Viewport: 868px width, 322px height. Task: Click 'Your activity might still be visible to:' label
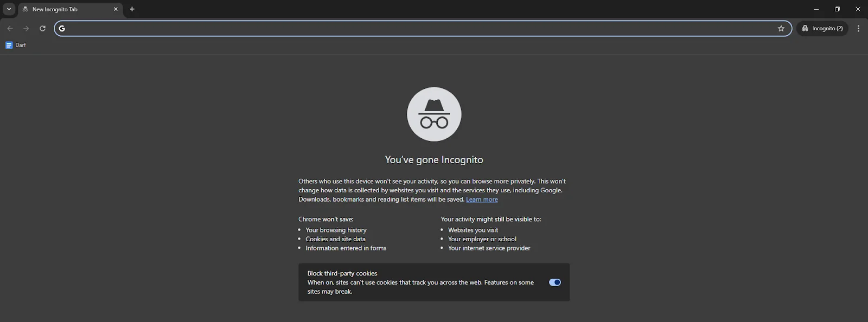click(x=491, y=219)
